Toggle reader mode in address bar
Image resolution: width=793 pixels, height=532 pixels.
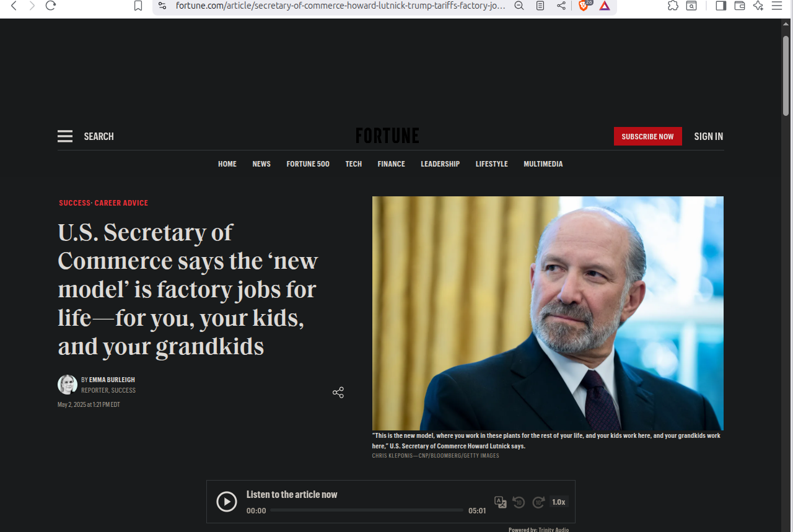pyautogui.click(x=540, y=6)
